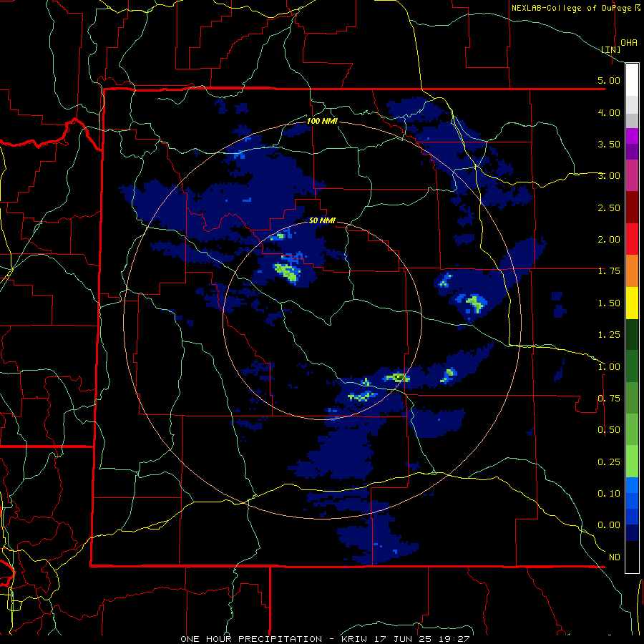Click the 0.10 legend value
The image size is (644, 644).
[609, 494]
